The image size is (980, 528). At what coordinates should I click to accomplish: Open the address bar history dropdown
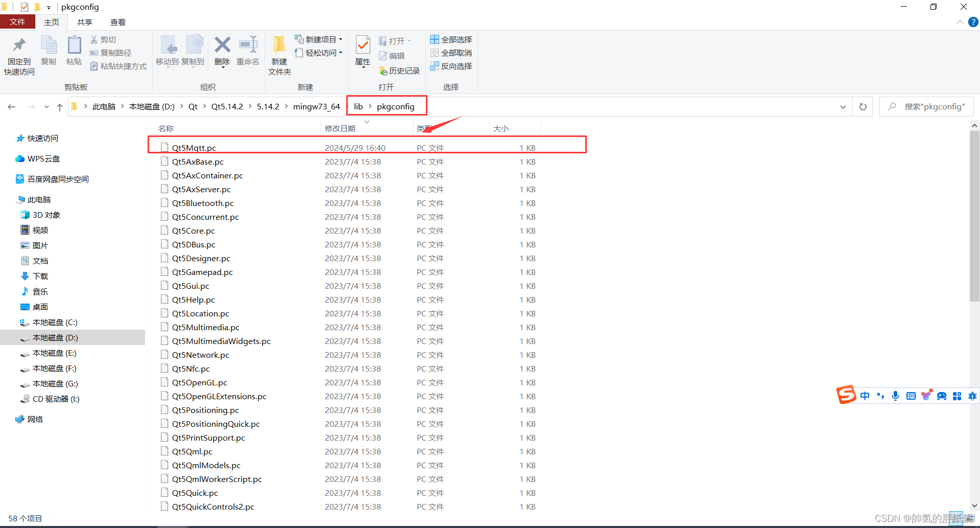[x=843, y=106]
